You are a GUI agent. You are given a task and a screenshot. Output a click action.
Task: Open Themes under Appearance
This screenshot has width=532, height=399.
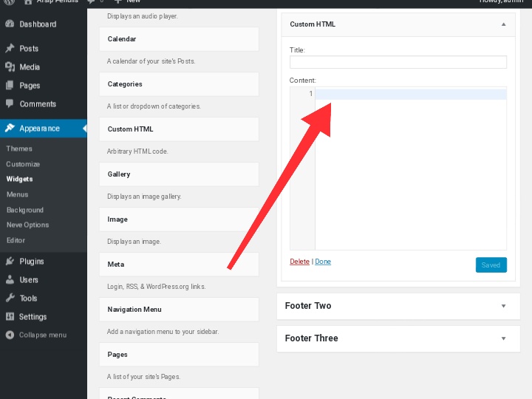19,149
